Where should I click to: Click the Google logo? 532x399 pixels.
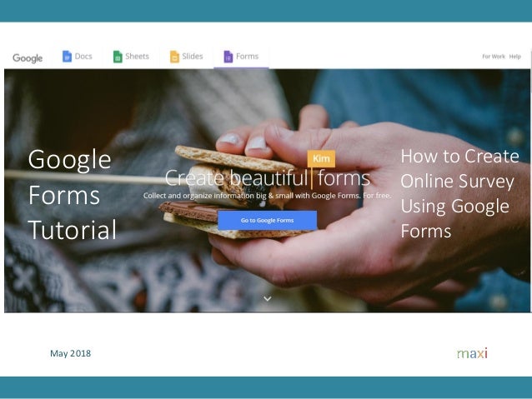point(28,58)
